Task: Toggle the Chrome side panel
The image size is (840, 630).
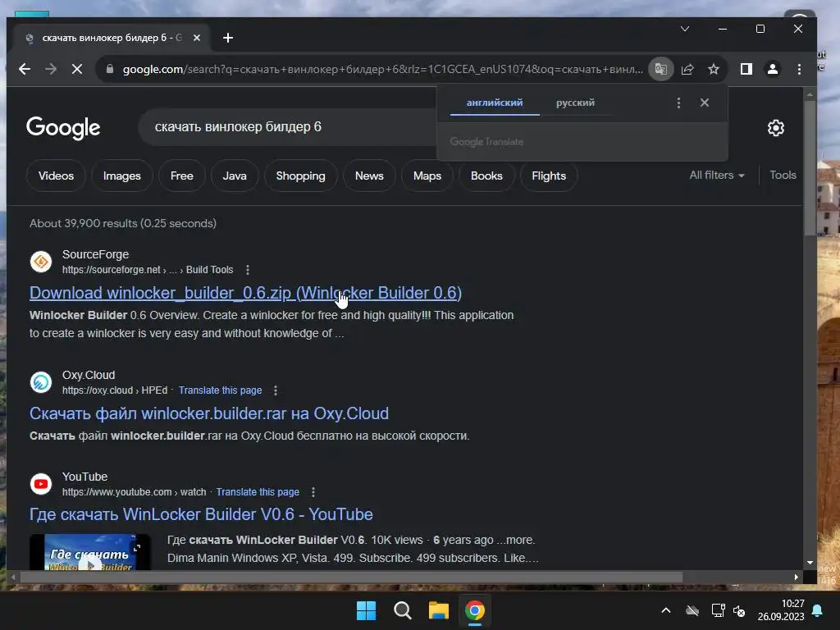Action: (x=746, y=69)
